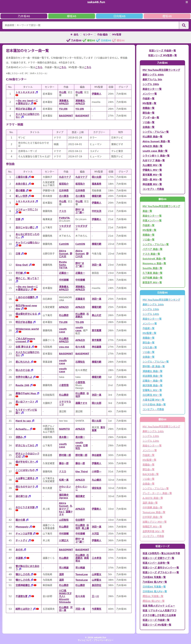Click the ザンビ drama title cell
Image resolution: width=191 pixels, height=644 pixels.
pos(35,138)
